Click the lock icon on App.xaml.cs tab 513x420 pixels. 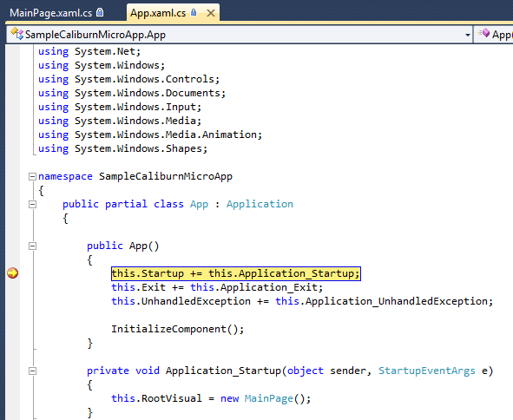pyautogui.click(x=194, y=12)
